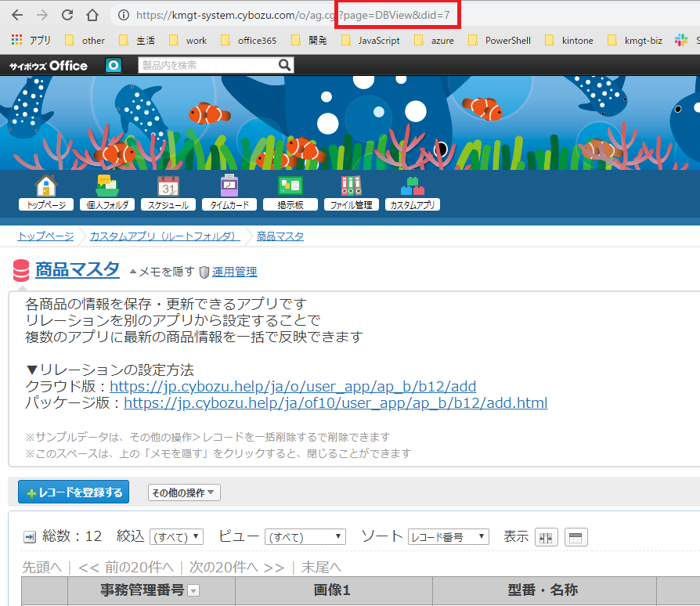700x606 pixels.
Task: Open the kmgt-biz bookmark folder
Action: [x=635, y=41]
